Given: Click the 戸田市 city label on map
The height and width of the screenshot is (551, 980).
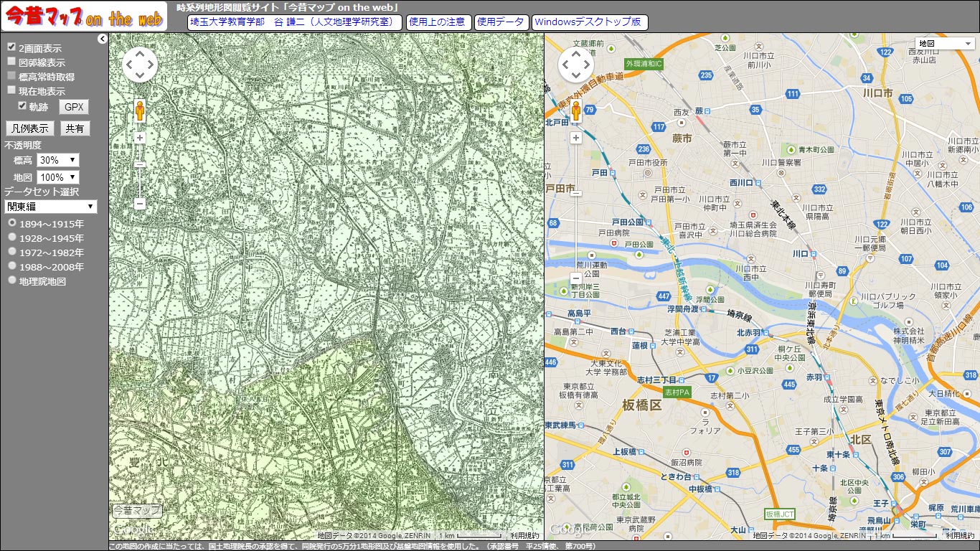Looking at the screenshot, I should coord(560,189).
